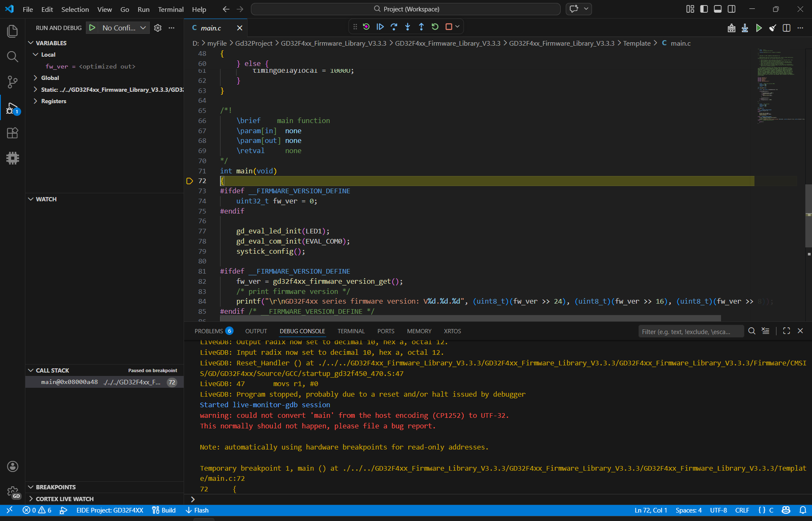Screen dimensions: 812x521
Task: Open editor title more actions menu
Action: coord(800,28)
